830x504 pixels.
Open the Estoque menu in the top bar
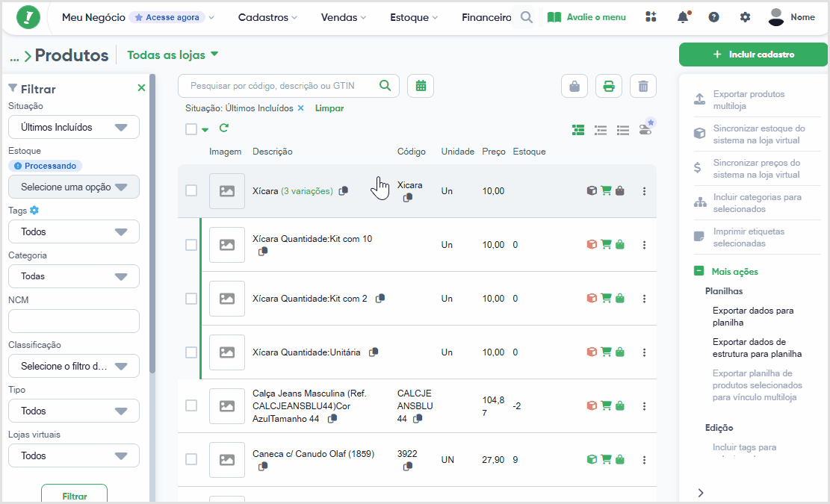coord(414,17)
